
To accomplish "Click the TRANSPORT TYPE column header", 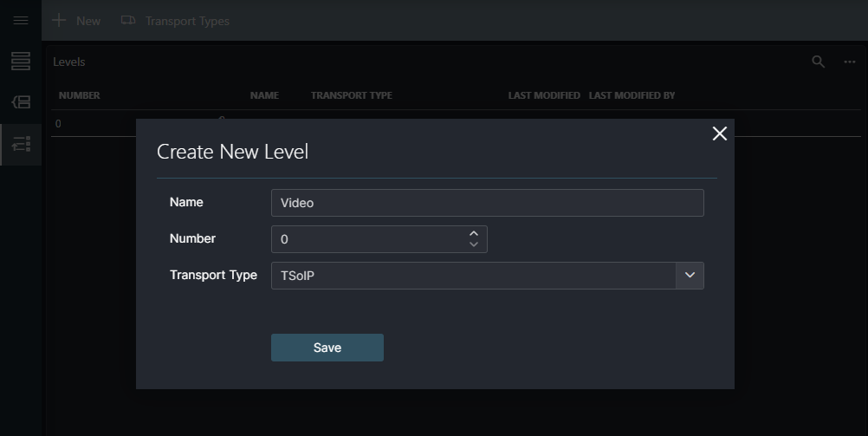I will (x=351, y=95).
